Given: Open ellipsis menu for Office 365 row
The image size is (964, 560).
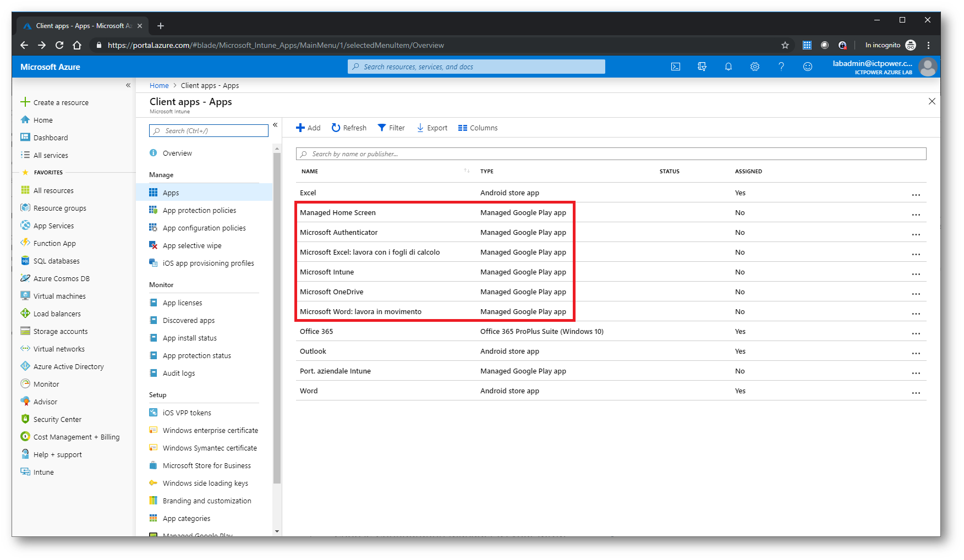Looking at the screenshot, I should pyautogui.click(x=916, y=333).
